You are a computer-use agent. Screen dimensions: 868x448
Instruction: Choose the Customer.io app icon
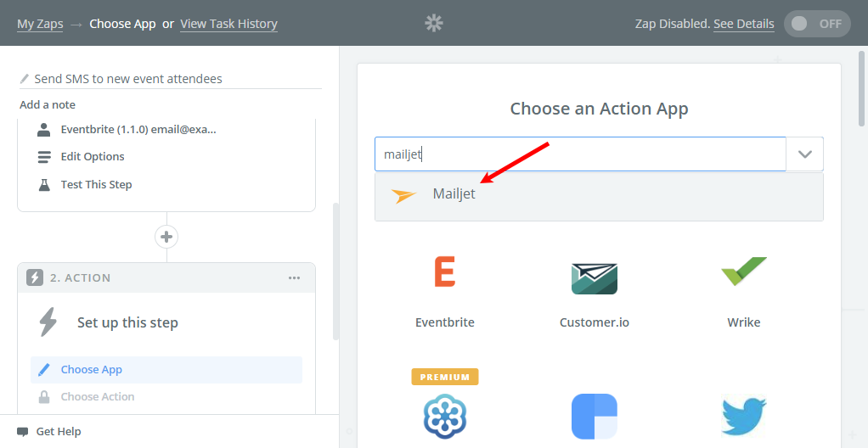[595, 278]
